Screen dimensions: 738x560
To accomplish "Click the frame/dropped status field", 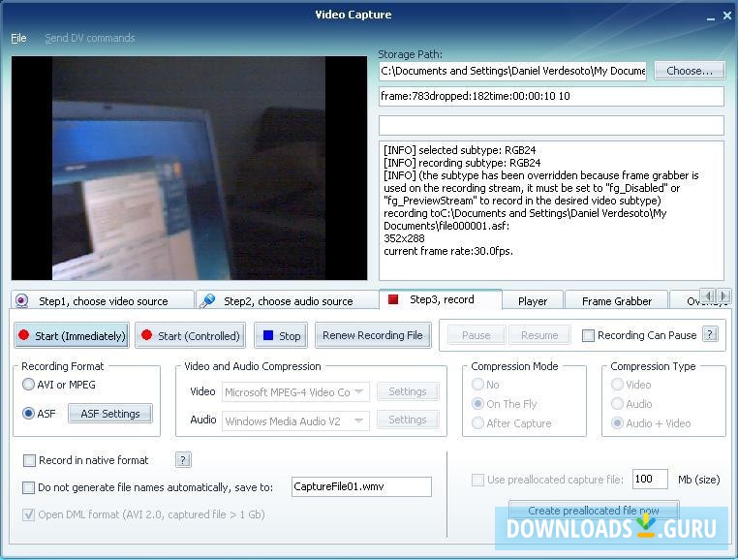I will [x=551, y=96].
